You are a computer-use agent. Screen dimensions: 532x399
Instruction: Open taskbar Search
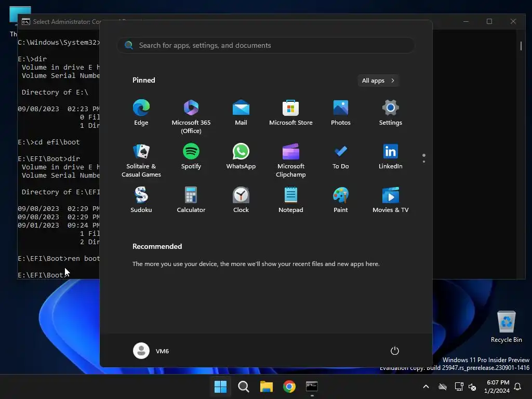click(243, 387)
